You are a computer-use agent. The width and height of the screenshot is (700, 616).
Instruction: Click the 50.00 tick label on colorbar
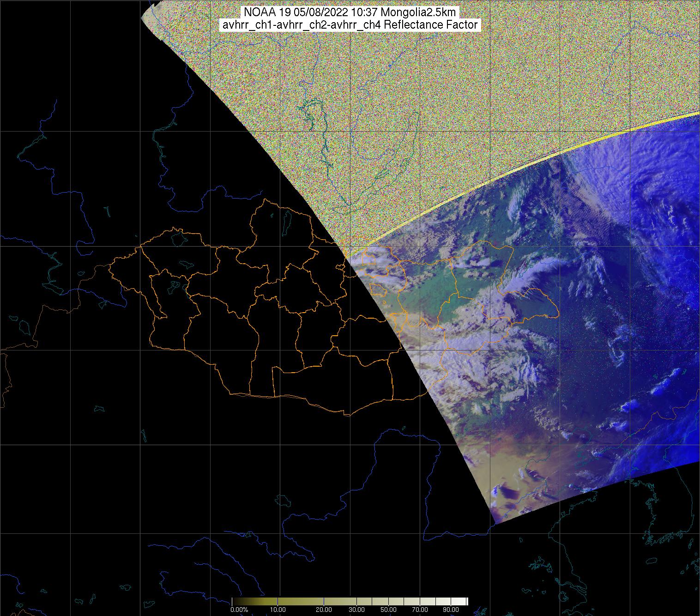(x=388, y=610)
